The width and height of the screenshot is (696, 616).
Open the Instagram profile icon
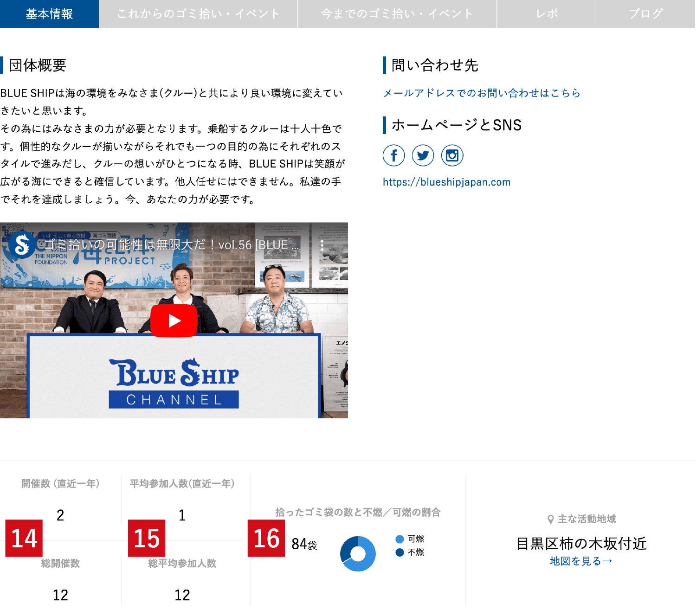452,155
